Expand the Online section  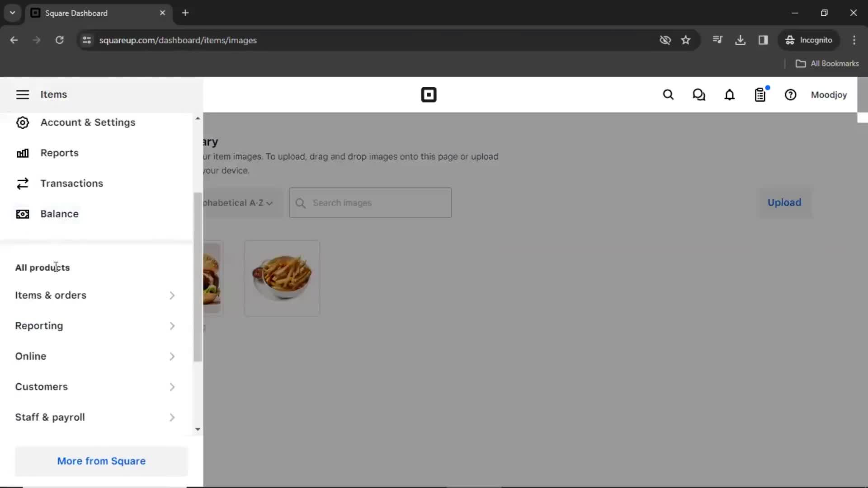tap(172, 356)
